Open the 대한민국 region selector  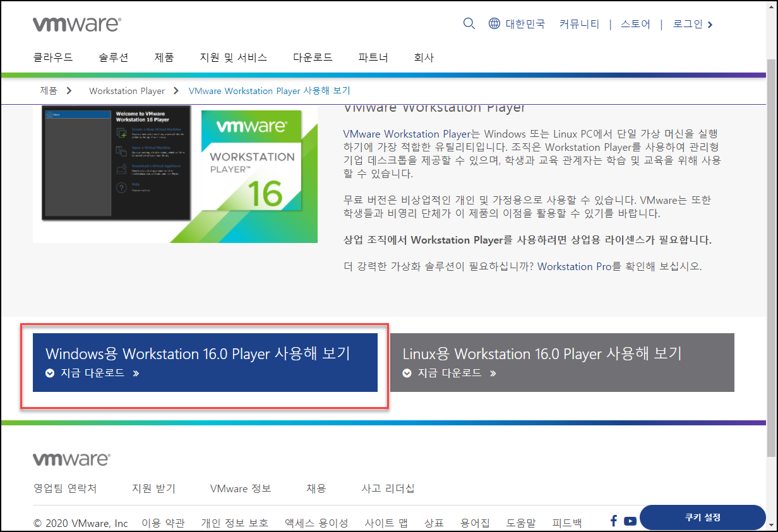525,24
